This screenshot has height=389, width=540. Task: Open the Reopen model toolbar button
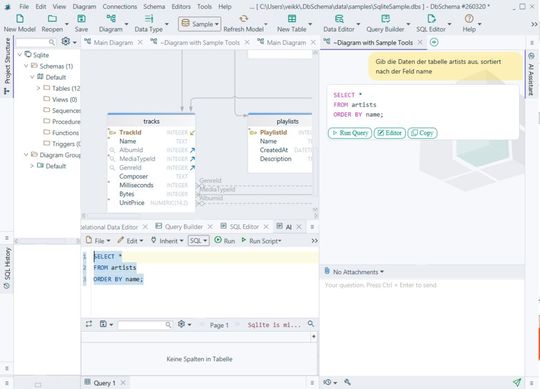pyautogui.click(x=52, y=23)
